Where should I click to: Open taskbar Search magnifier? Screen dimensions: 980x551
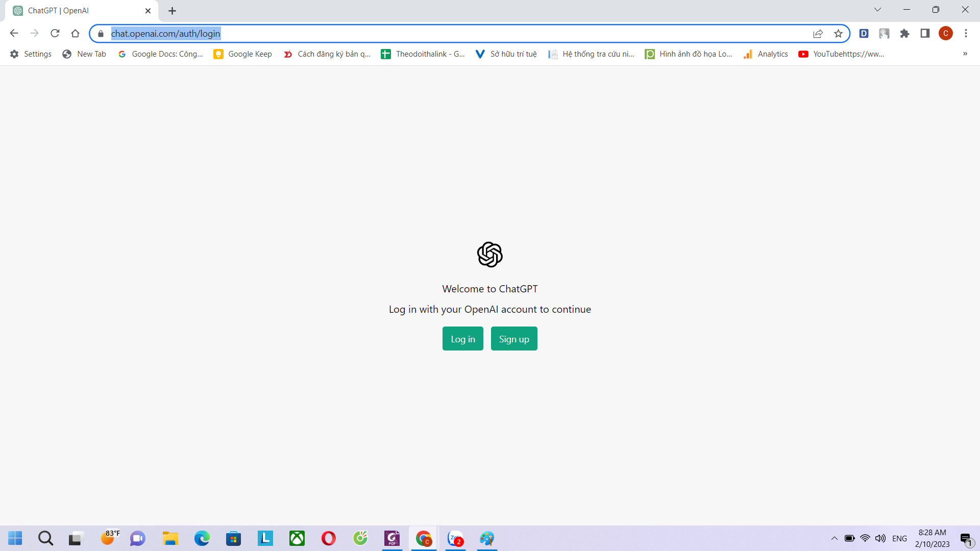tap(45, 538)
